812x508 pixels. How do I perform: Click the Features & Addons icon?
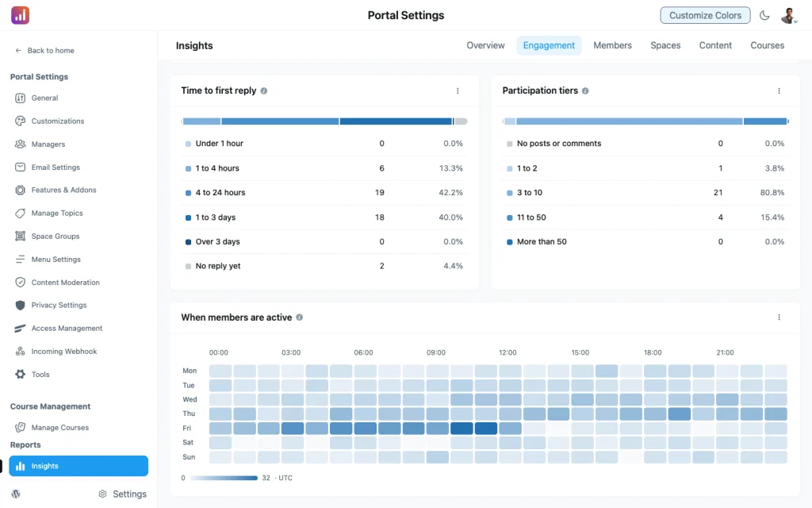click(x=20, y=190)
